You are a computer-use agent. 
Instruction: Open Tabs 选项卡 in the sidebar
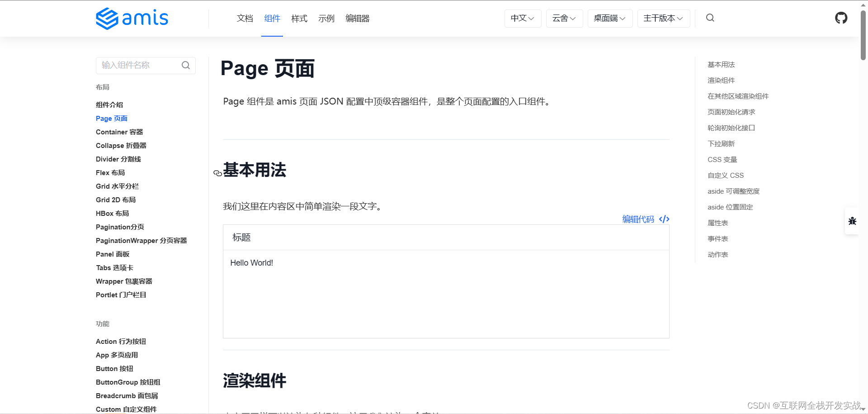point(115,268)
